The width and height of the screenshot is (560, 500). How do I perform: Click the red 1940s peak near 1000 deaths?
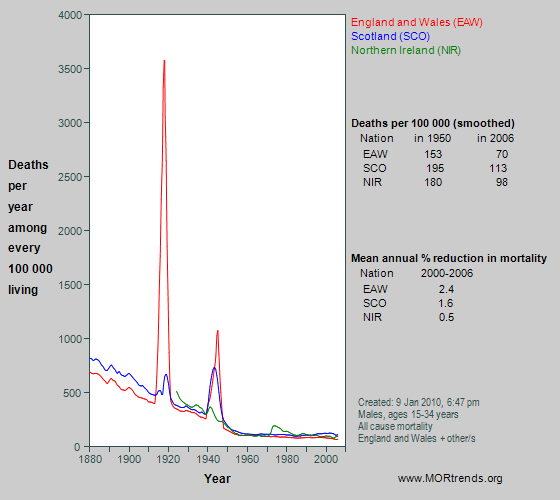[x=218, y=331]
